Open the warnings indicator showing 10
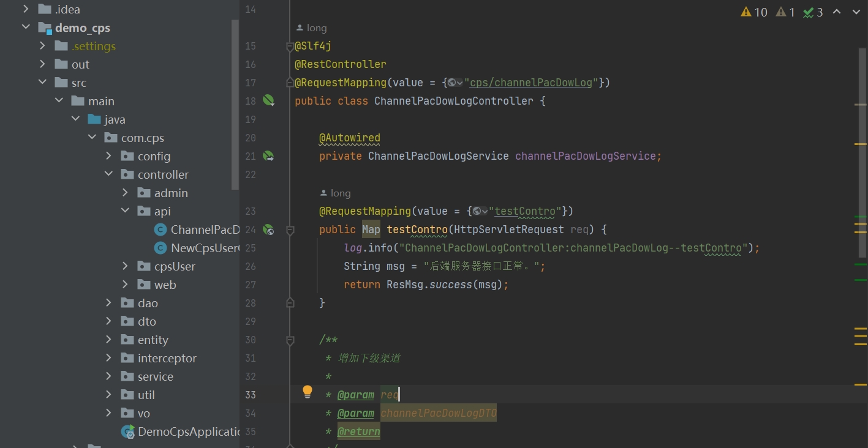Image resolution: width=868 pixels, height=448 pixels. [x=754, y=12]
